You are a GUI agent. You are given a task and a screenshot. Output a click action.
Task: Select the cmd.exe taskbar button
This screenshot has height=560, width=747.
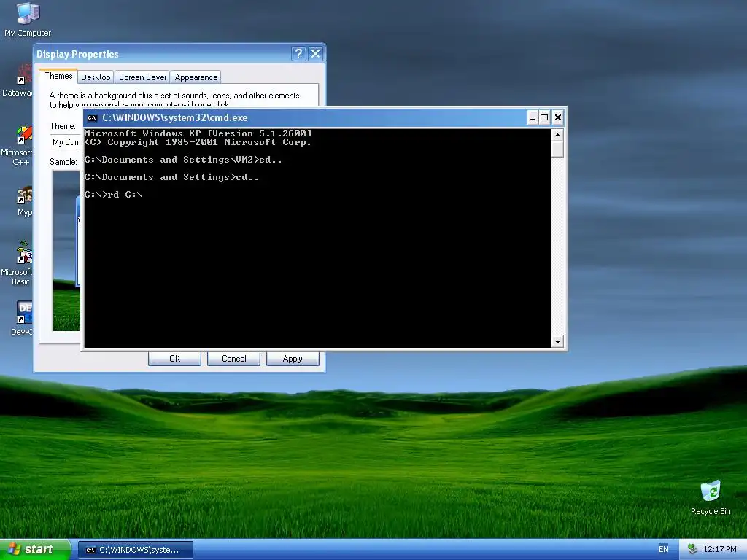(135, 550)
